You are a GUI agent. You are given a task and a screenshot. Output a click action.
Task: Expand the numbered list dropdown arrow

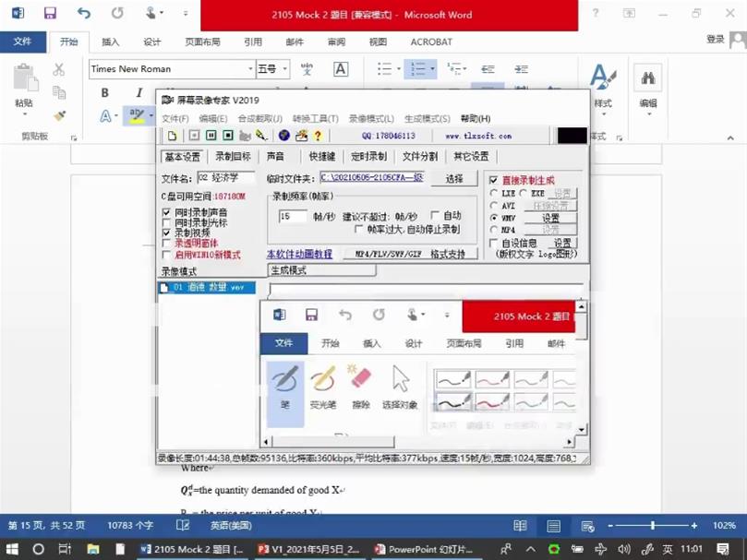click(432, 69)
